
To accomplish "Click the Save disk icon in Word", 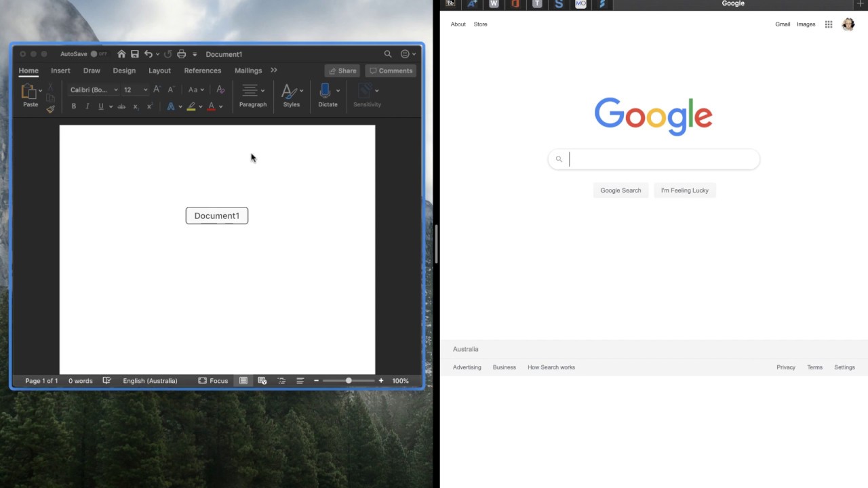I will point(135,54).
